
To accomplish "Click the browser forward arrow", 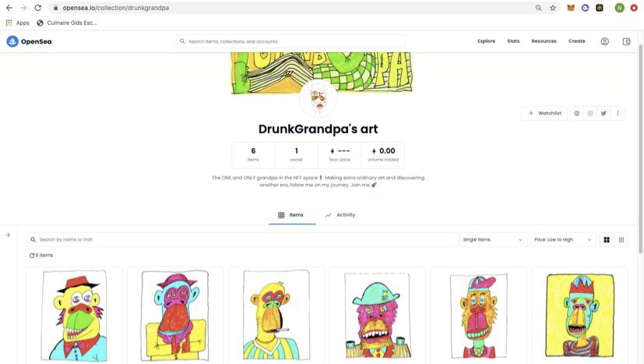I will click(23, 8).
